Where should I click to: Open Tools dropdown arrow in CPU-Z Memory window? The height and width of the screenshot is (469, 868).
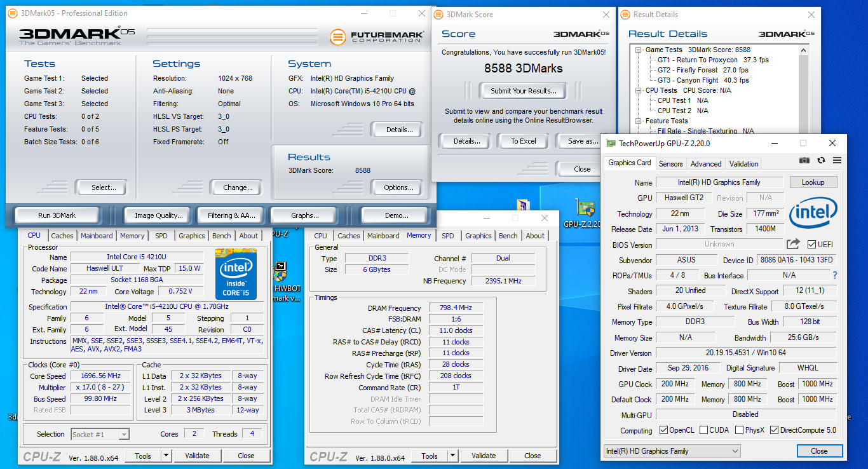tap(452, 456)
